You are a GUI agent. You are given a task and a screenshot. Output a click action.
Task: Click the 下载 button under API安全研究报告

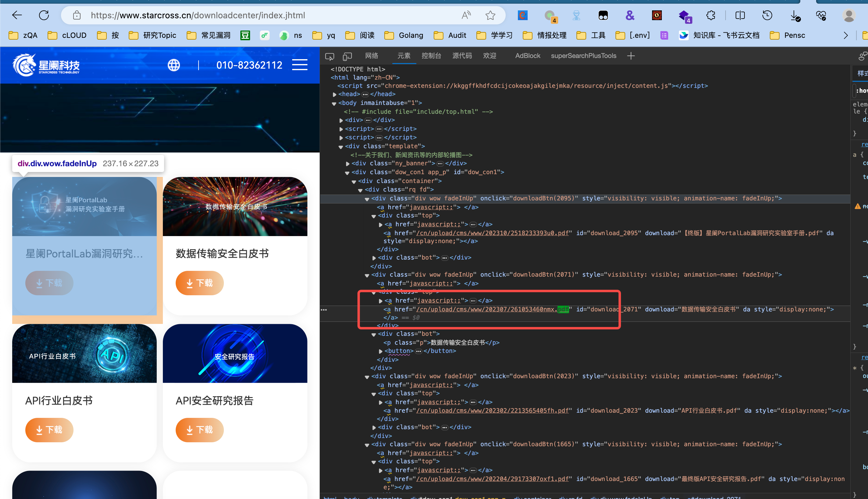tap(199, 430)
